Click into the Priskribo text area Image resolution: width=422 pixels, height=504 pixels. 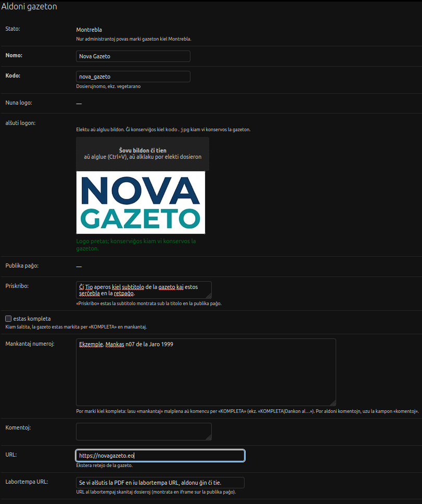pyautogui.click(x=144, y=290)
